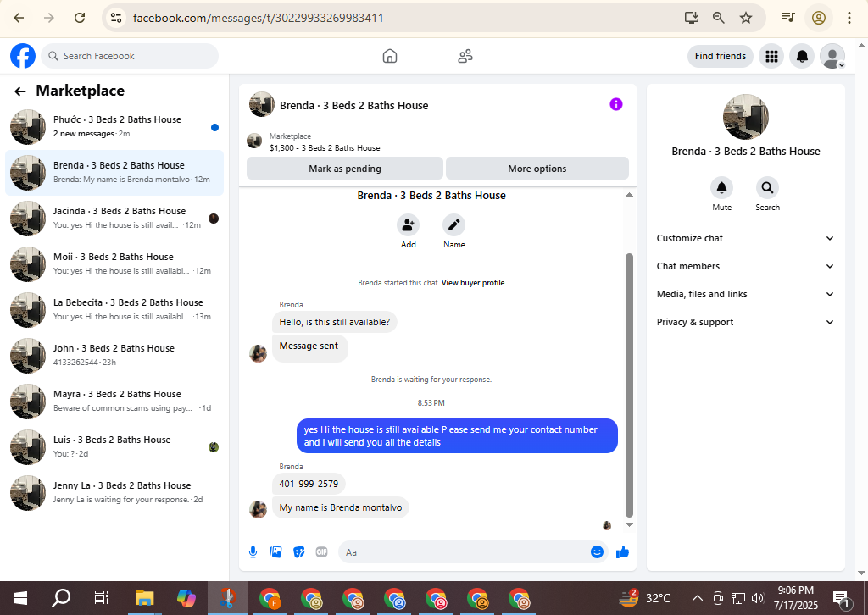Choose a GIF icon
868x615 pixels.
[321, 552]
